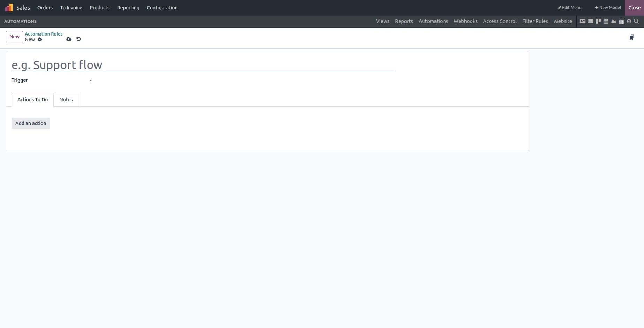Select the Actions To Do tab
This screenshot has width=644, height=328.
click(x=32, y=100)
